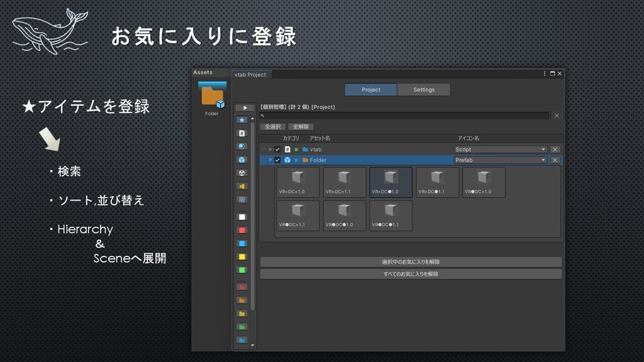This screenshot has width=644, height=362.
Task: Select the yellow audio speaker icon in the sidebar
Action: 242,186
